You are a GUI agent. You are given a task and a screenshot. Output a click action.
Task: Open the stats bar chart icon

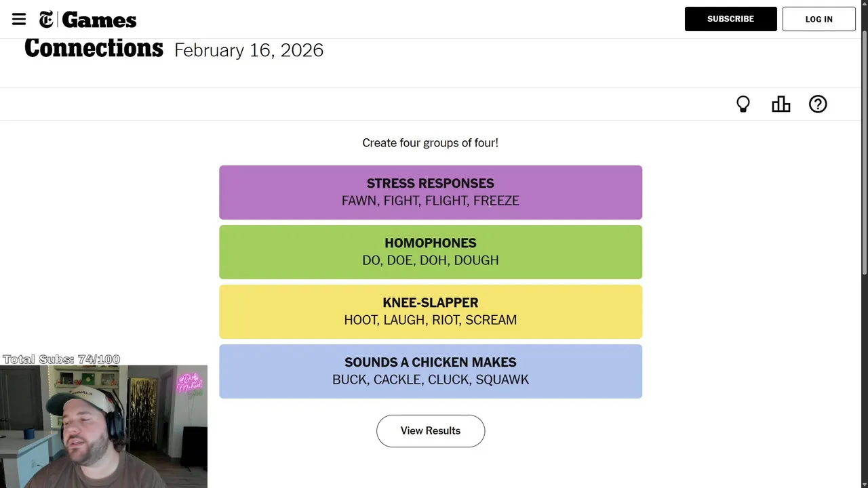[x=781, y=104]
